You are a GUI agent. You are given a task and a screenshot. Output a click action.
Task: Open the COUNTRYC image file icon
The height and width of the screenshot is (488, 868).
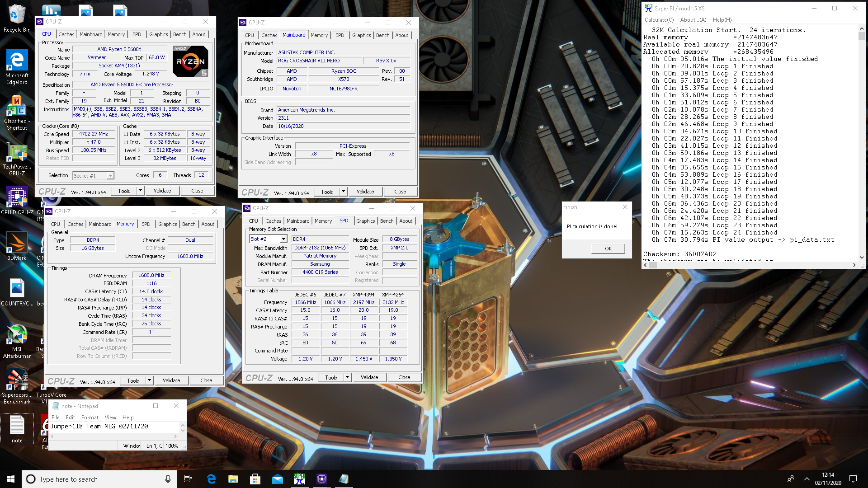17,292
